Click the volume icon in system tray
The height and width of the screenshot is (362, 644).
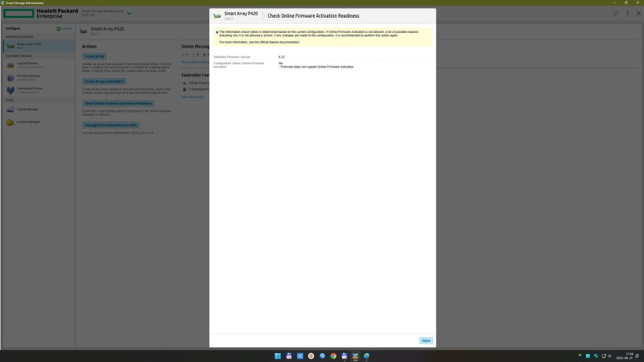610,356
